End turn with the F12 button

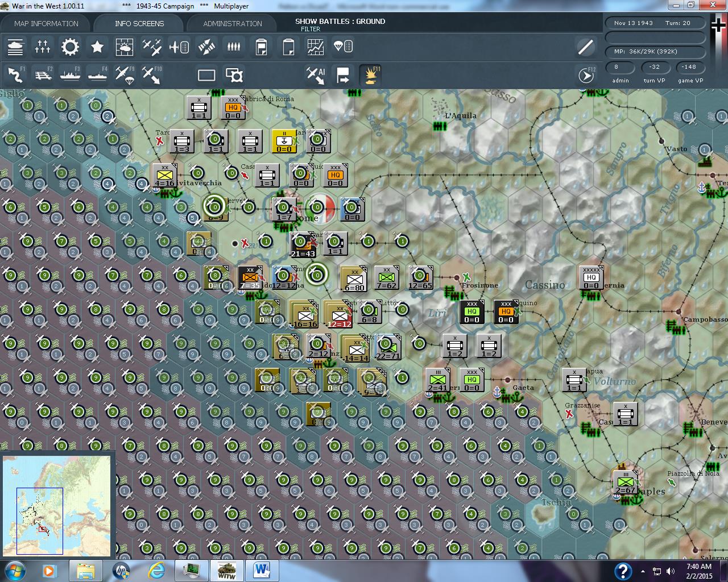(586, 75)
